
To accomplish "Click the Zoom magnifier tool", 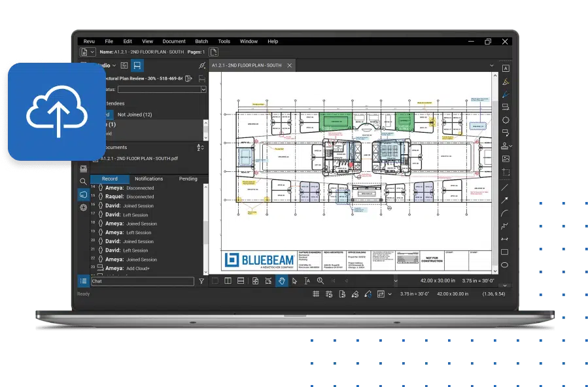I will (320, 280).
